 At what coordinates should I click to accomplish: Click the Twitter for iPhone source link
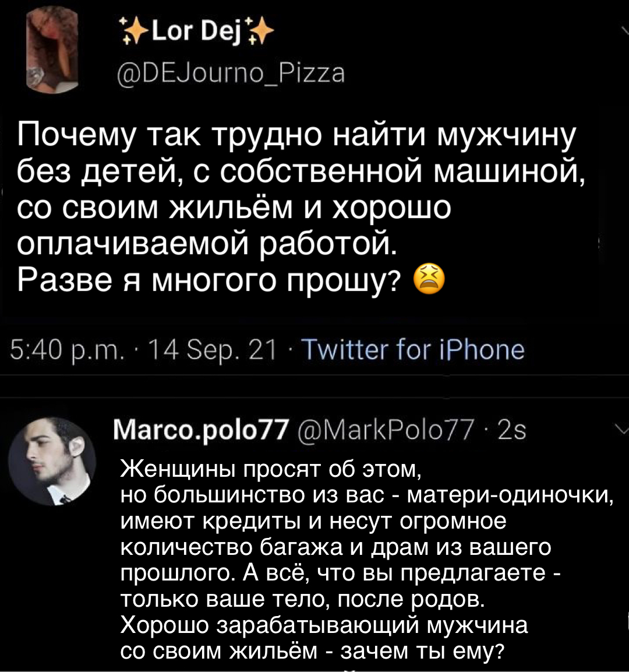[x=415, y=350]
